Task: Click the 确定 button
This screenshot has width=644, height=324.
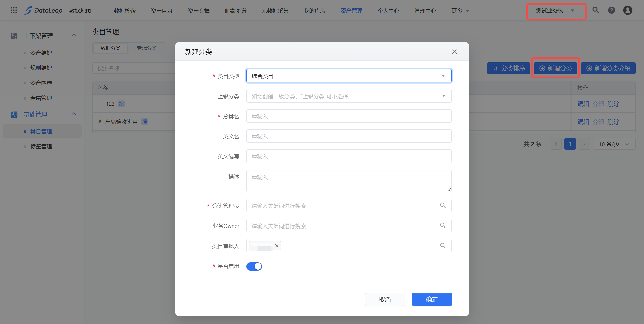Action: click(x=432, y=299)
